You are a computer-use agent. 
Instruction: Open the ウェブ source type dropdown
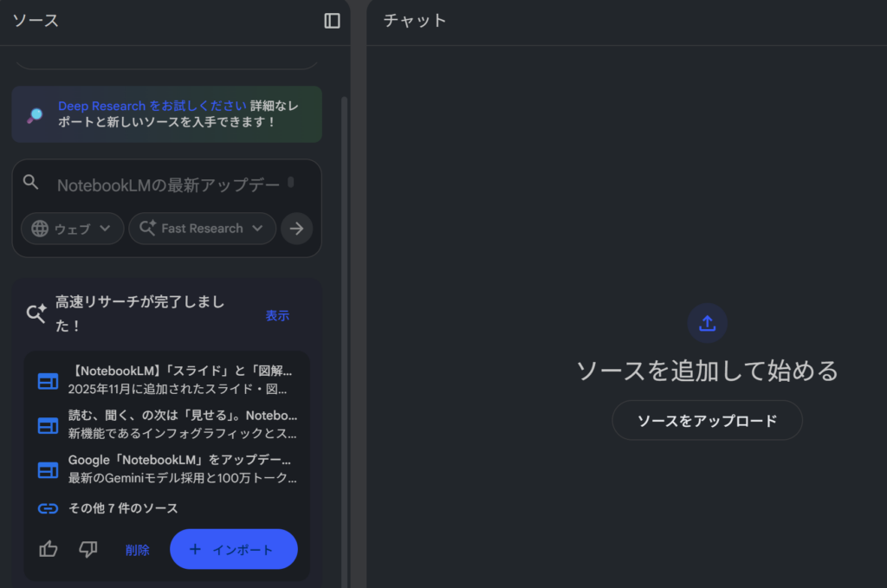coord(72,229)
